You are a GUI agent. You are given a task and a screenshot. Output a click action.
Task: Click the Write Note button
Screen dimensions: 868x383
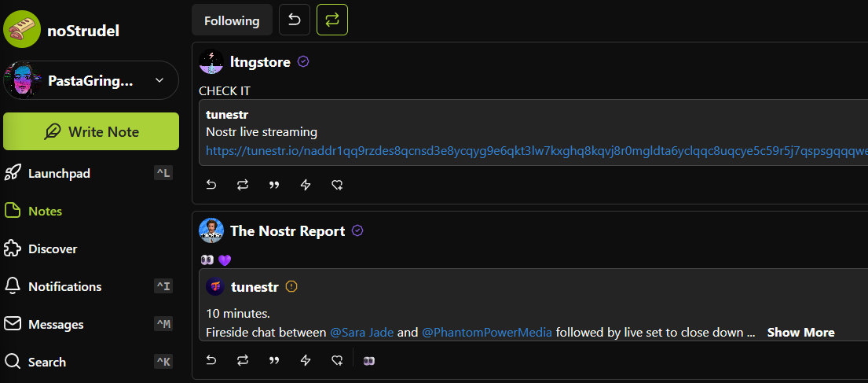click(x=91, y=131)
